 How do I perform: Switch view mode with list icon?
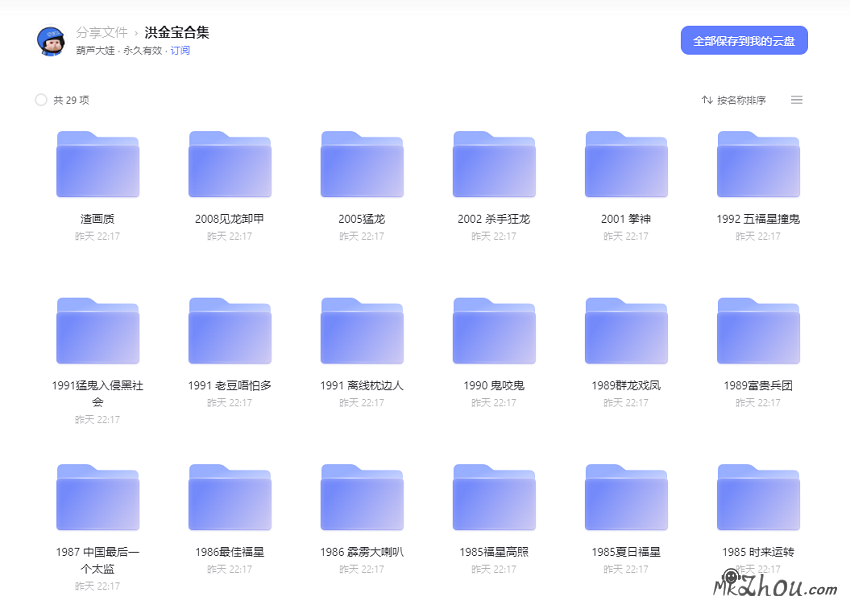[x=797, y=100]
